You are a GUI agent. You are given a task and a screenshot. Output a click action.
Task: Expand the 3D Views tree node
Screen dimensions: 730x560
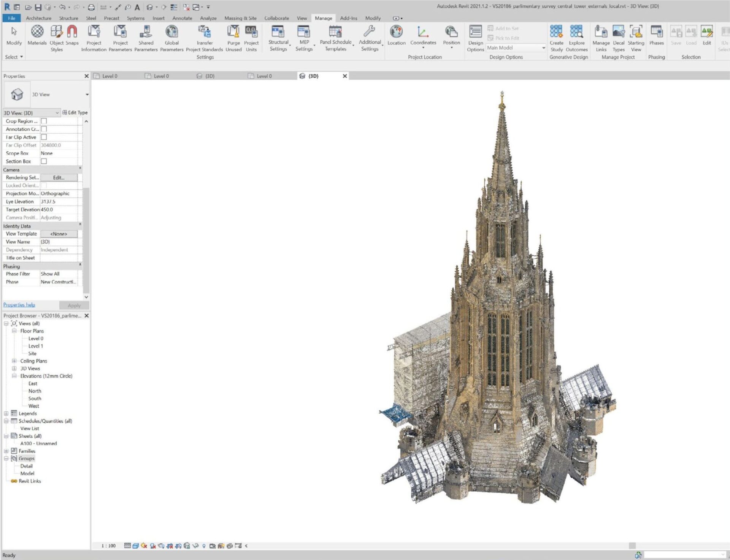pyautogui.click(x=14, y=369)
